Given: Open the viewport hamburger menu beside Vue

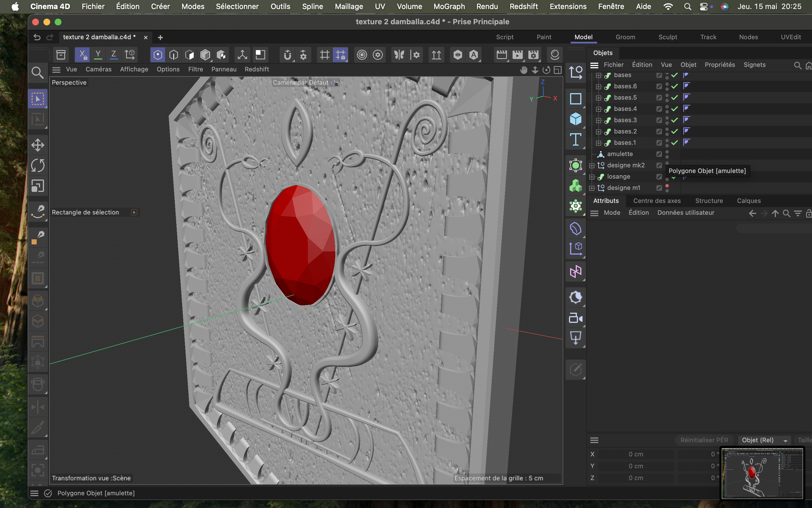Looking at the screenshot, I should [x=56, y=69].
